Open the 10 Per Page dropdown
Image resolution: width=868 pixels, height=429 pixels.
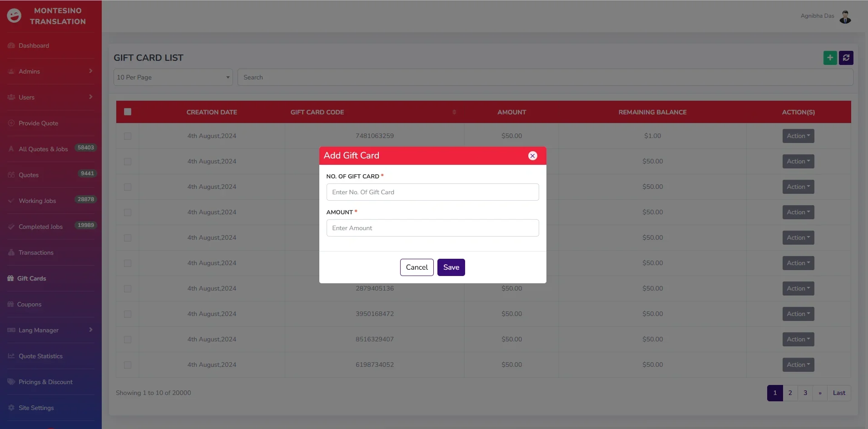(173, 78)
